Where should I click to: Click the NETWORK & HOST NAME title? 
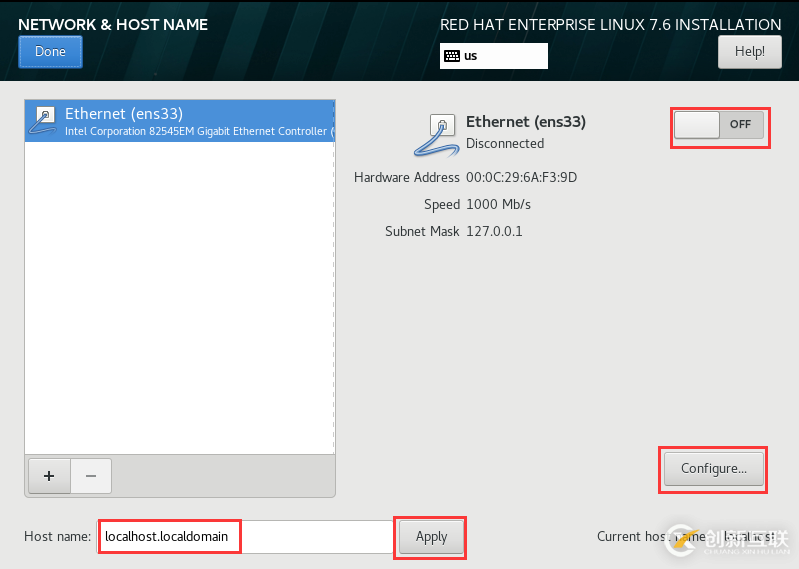click(x=113, y=25)
